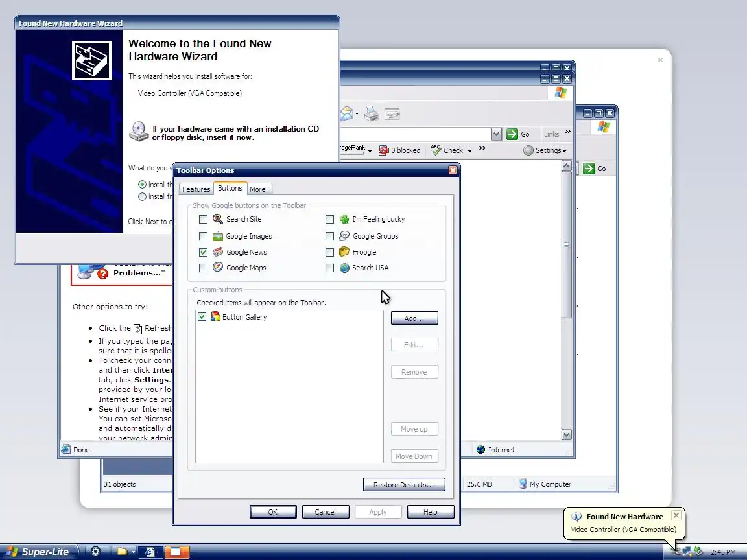747x560 pixels.
Task: Expand the Links bar chevron
Action: pos(567,132)
